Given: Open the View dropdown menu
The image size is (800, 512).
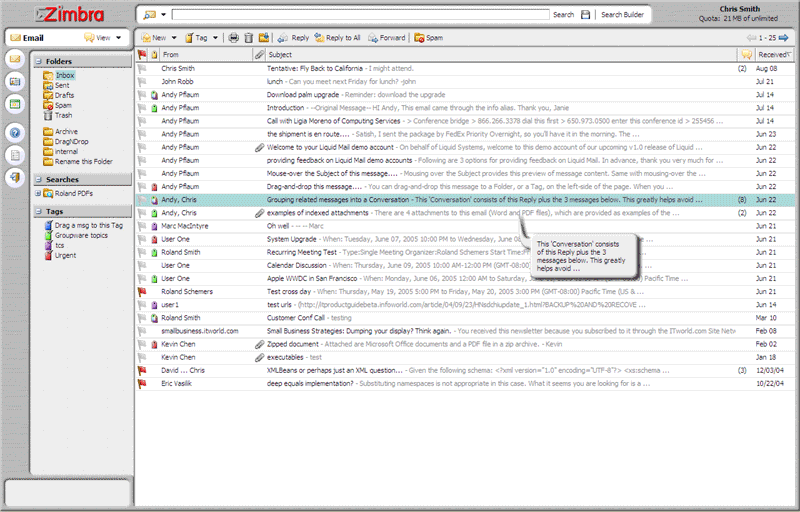Looking at the screenshot, I should [104, 38].
